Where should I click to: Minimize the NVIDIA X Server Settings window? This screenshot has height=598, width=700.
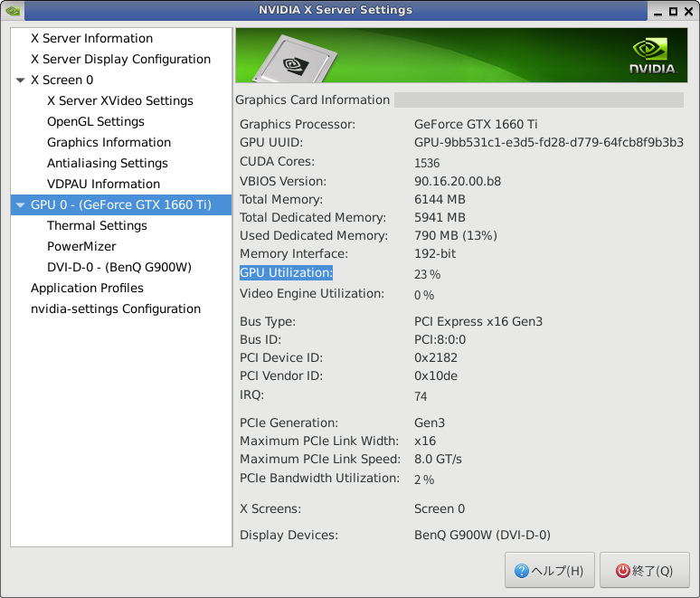click(657, 12)
